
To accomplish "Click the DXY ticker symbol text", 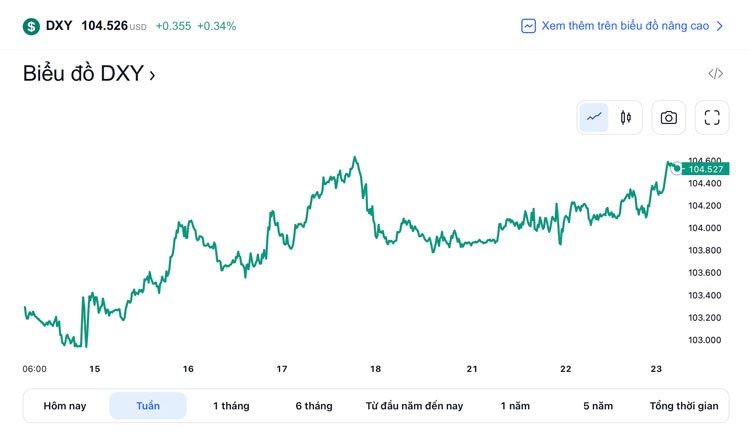I will click(59, 26).
